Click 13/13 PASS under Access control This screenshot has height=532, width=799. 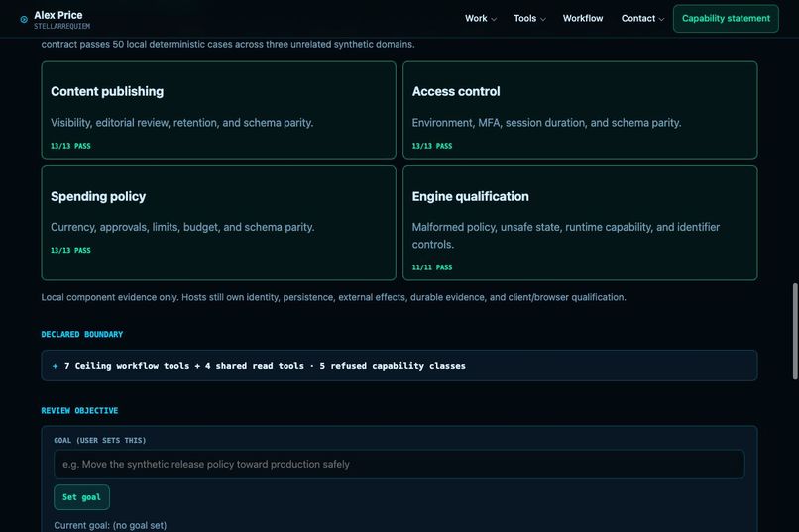[x=431, y=146]
